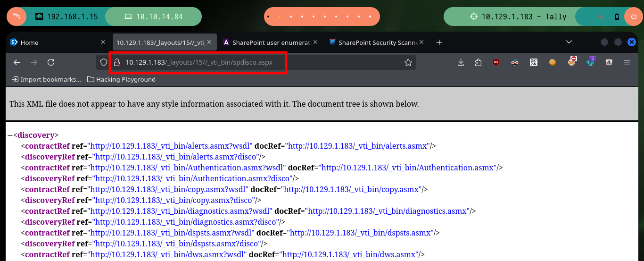Image resolution: width=644 pixels, height=261 pixels.
Task: Collapse the discovery XML root node
Action: [x=10, y=135]
